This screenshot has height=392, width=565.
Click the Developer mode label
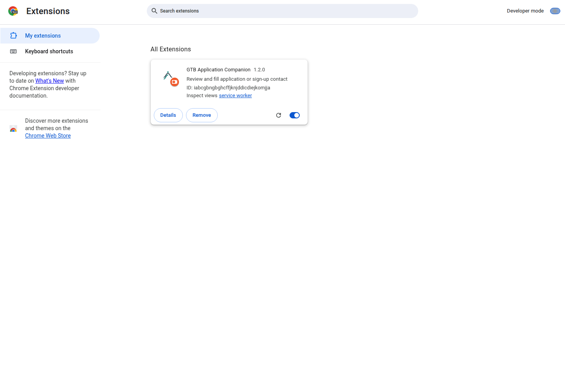(525, 11)
